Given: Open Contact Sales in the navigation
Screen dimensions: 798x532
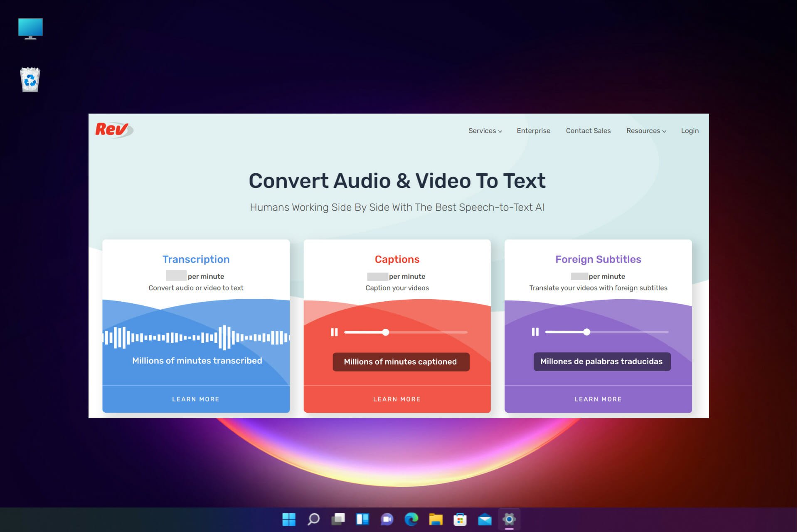Looking at the screenshot, I should [x=588, y=131].
